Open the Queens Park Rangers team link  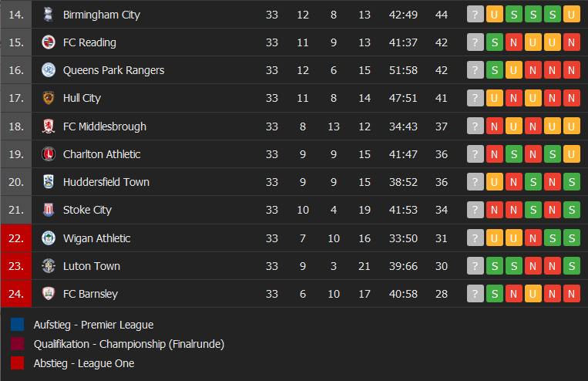pos(113,70)
